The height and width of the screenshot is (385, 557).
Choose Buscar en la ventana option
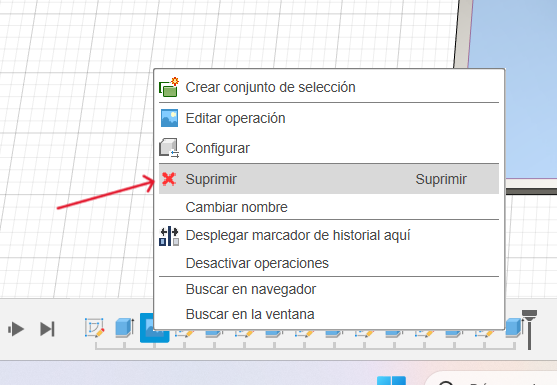329,314
